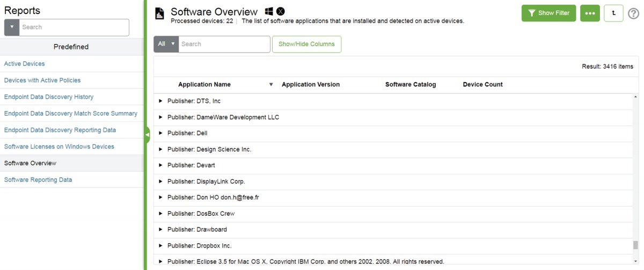The width and height of the screenshot is (644, 270).
Task: Open Software Licenses on Windows Devices report
Action: click(x=59, y=147)
